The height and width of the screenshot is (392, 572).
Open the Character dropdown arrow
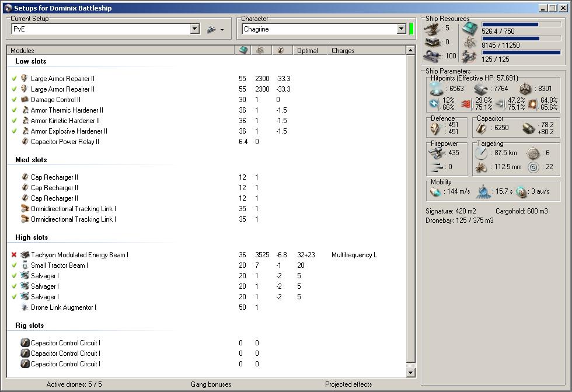[x=402, y=29]
